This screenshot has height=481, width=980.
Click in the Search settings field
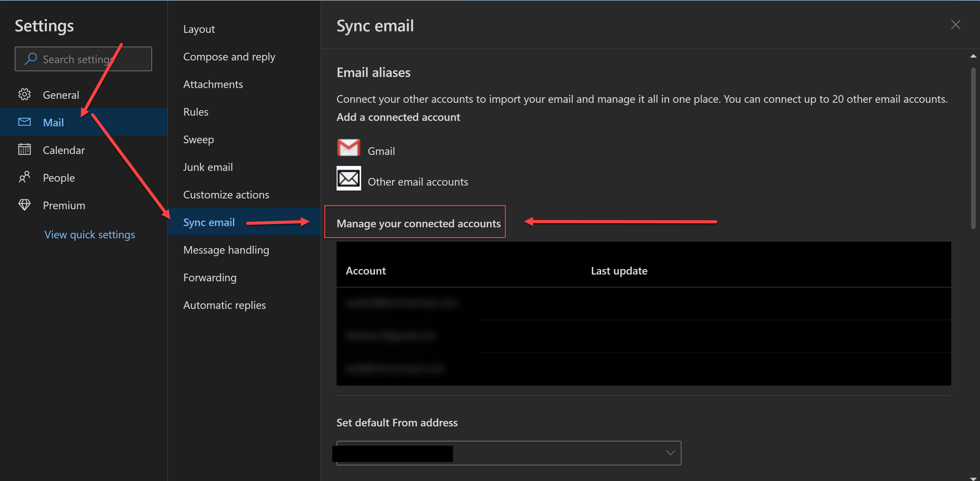point(83,59)
